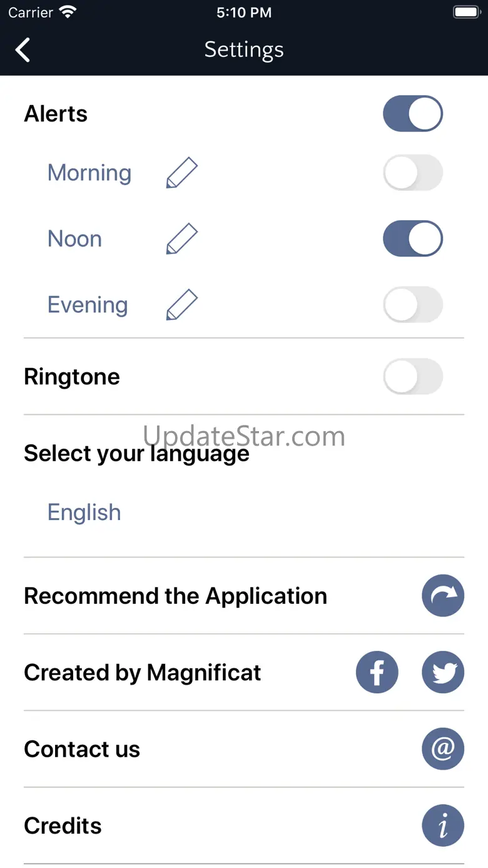Tap the Settings title in header
488x868 pixels.
244,50
